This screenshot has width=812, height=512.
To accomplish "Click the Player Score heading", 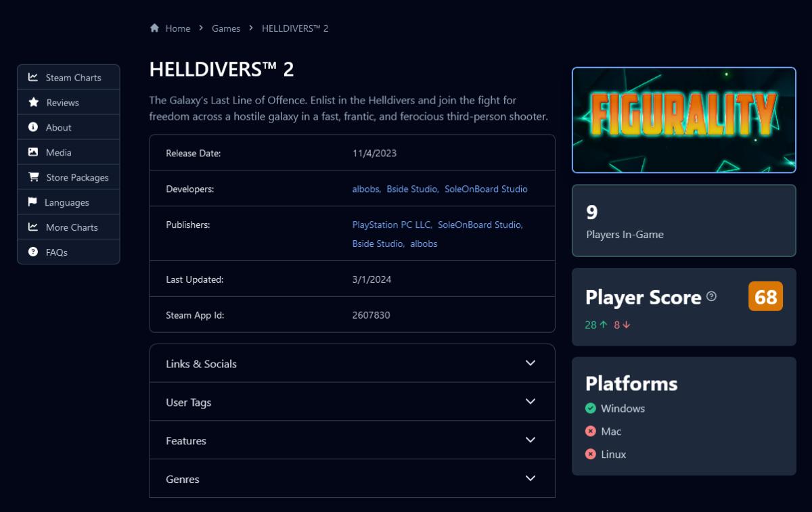I will coord(644,297).
